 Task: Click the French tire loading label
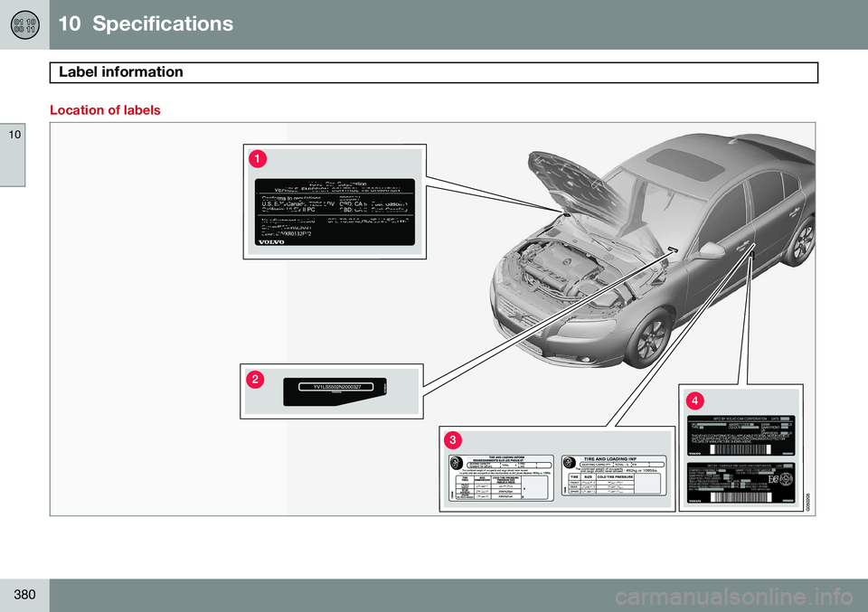(501, 478)
